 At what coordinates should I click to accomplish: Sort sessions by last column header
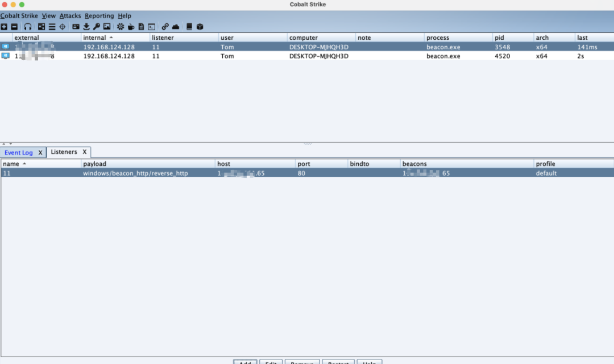click(595, 37)
